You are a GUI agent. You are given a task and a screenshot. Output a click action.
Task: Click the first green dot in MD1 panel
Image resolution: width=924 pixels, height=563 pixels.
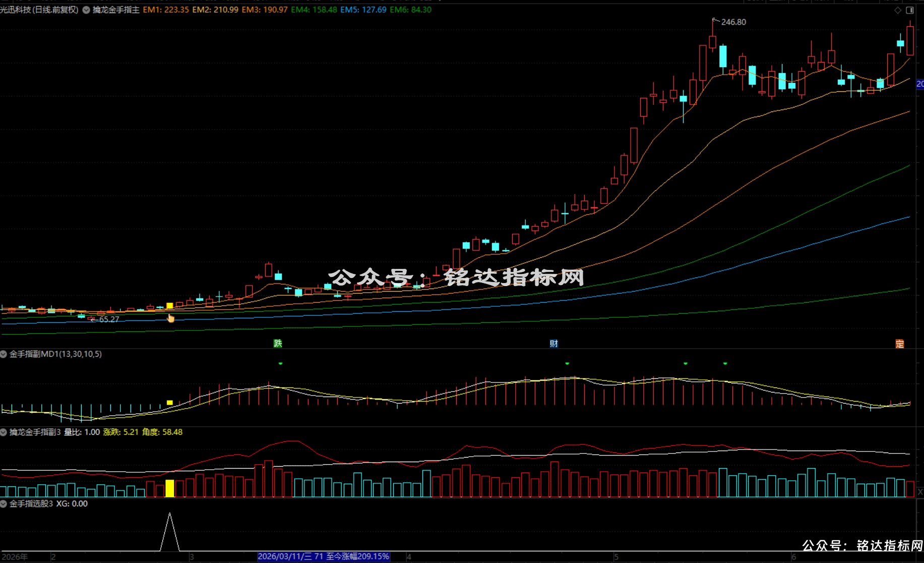coord(281,363)
